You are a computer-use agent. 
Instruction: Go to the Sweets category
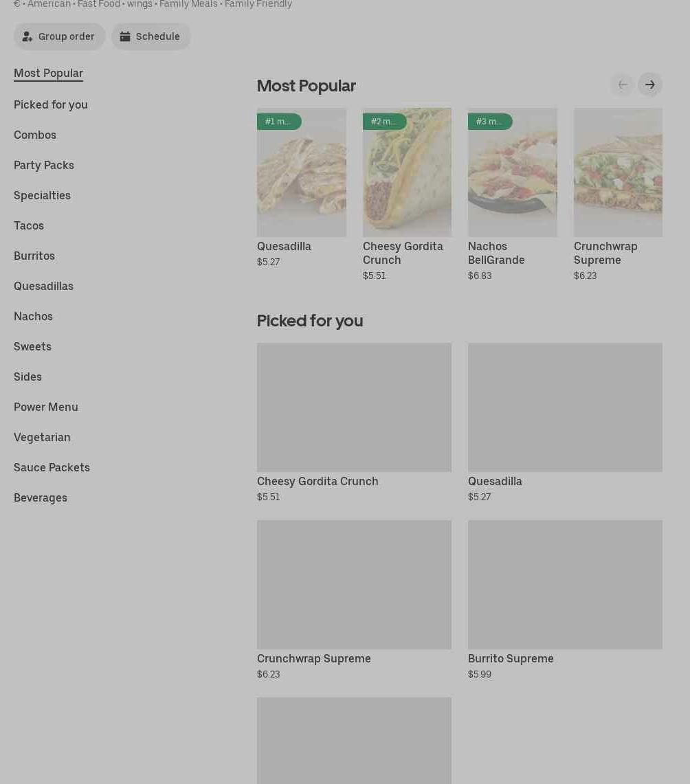click(32, 346)
